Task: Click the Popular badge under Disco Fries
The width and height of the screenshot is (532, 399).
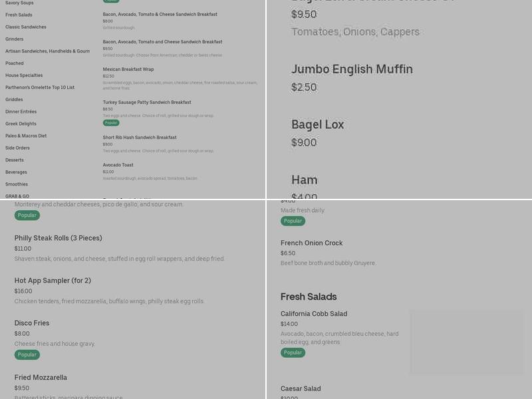Action: pyautogui.click(x=27, y=354)
